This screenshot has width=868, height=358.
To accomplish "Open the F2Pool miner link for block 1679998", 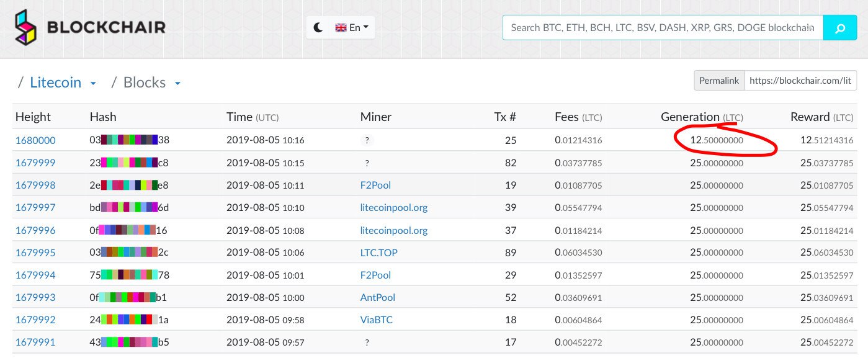I will (375, 185).
